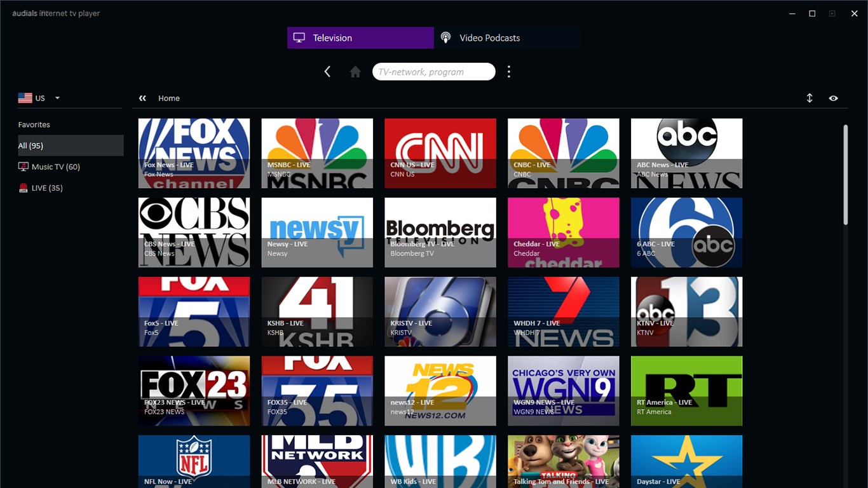868x488 pixels.
Task: Open Newsy channel tile
Action: coord(317,233)
